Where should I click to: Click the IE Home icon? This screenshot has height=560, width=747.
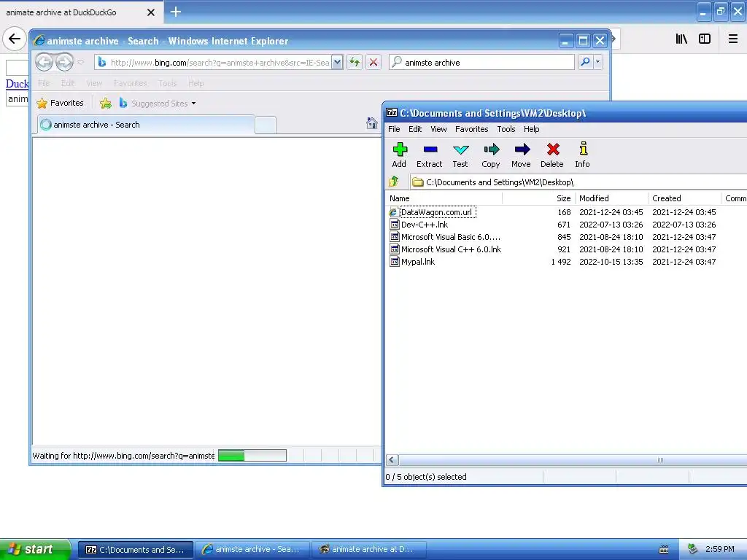(371, 123)
